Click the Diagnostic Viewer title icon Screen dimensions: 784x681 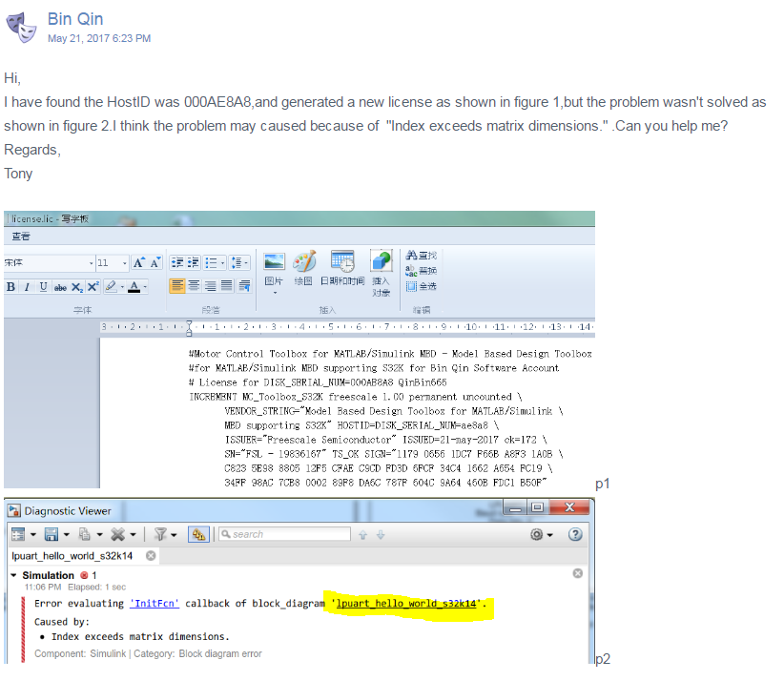tap(14, 510)
